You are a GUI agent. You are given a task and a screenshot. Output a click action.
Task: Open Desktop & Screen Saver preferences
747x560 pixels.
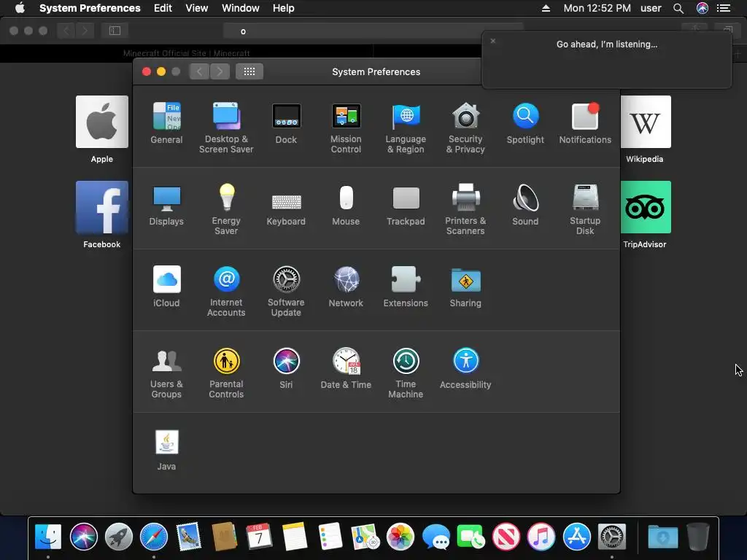226,128
